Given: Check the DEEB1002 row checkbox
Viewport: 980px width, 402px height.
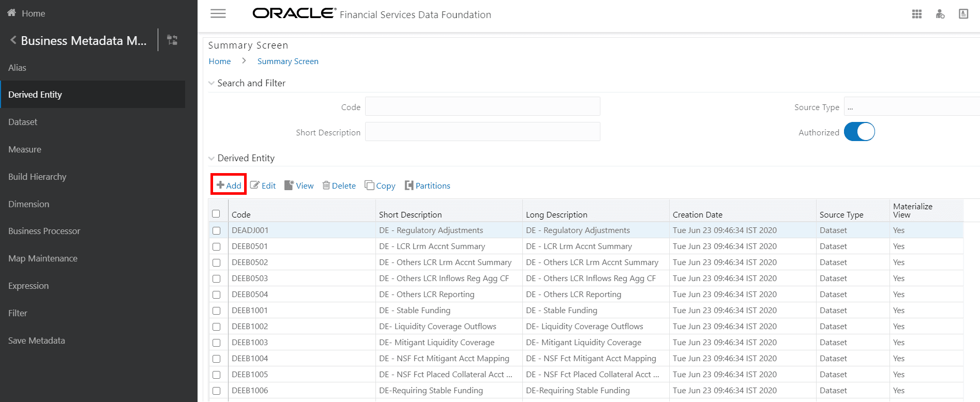Looking at the screenshot, I should click(x=216, y=327).
